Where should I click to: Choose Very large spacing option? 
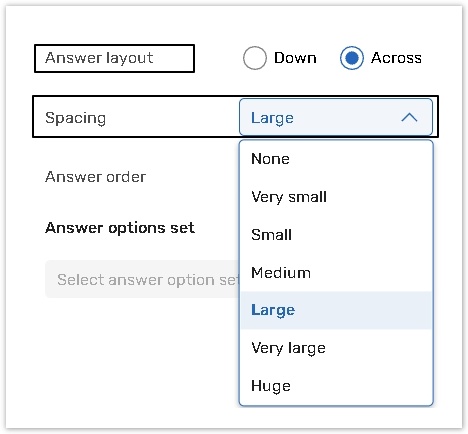pos(336,348)
